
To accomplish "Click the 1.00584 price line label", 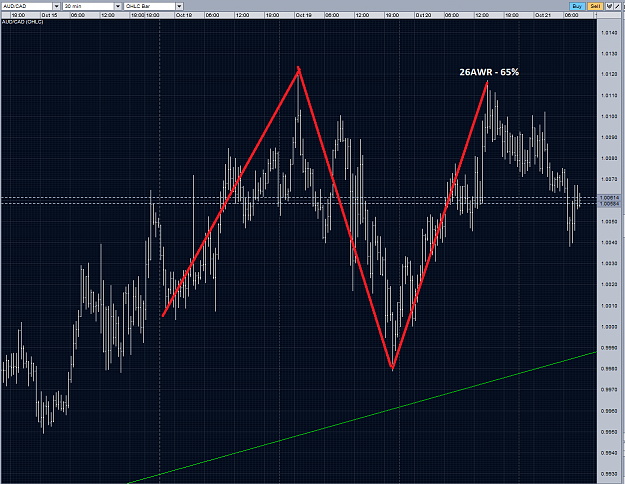I will [609, 204].
